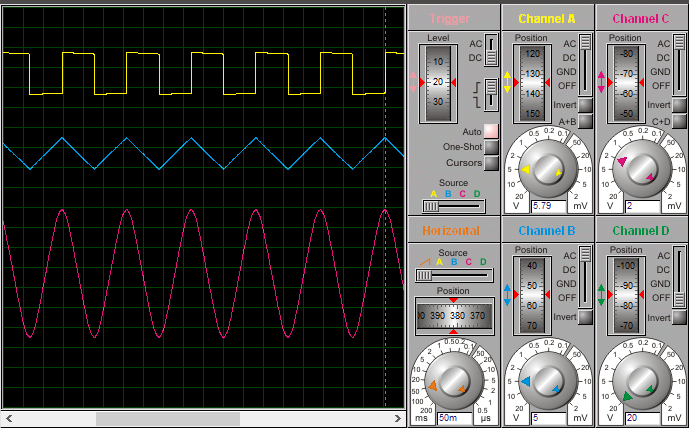Click Channel A coupling mode slider
The image size is (689, 428).
585,65
